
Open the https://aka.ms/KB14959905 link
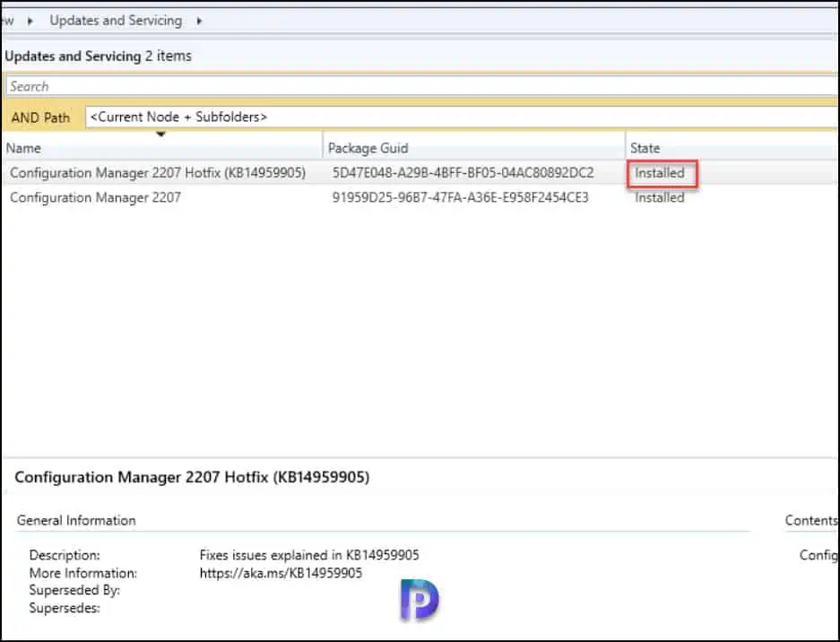click(x=281, y=573)
